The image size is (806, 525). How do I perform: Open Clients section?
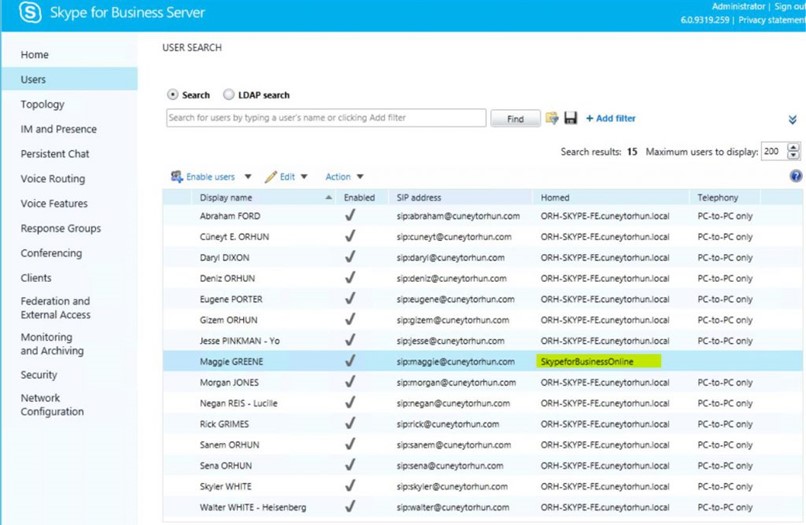pos(36,278)
